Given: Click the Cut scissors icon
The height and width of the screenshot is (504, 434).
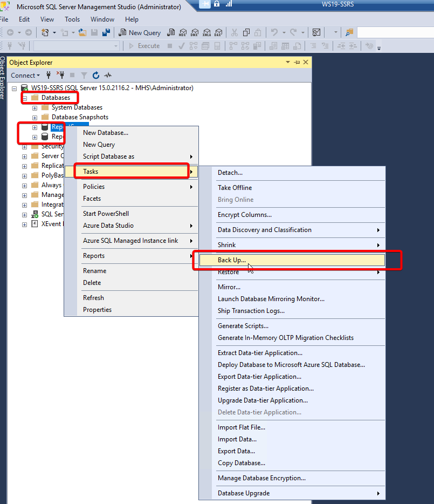Looking at the screenshot, I should tap(235, 32).
